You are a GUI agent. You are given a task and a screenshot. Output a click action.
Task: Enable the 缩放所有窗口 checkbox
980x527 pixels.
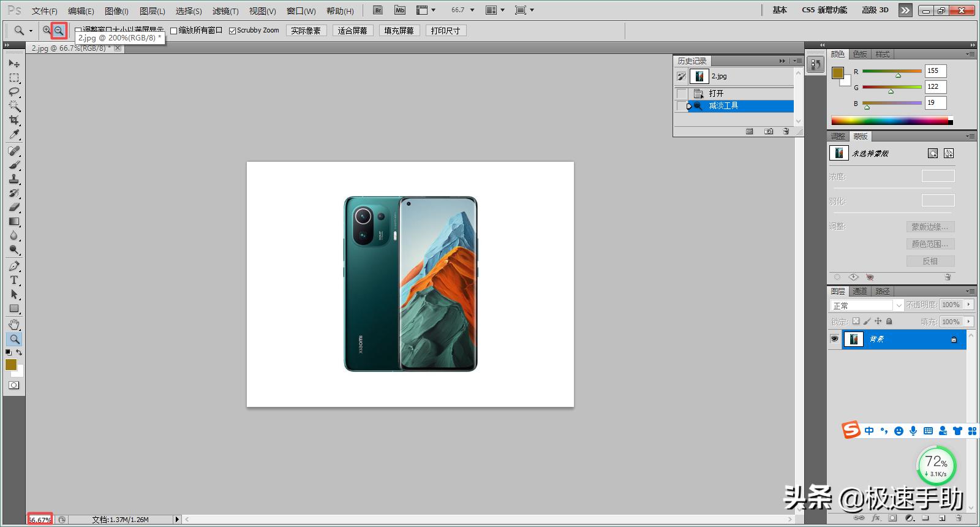pyautogui.click(x=174, y=31)
